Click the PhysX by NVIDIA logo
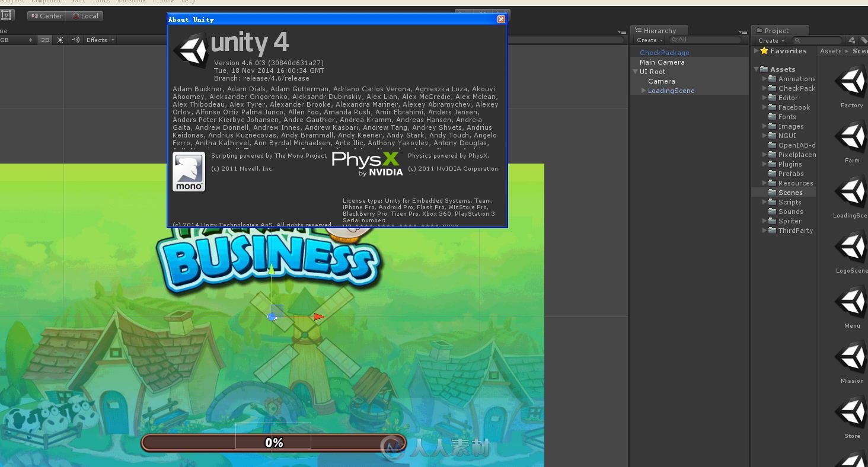 [367, 164]
